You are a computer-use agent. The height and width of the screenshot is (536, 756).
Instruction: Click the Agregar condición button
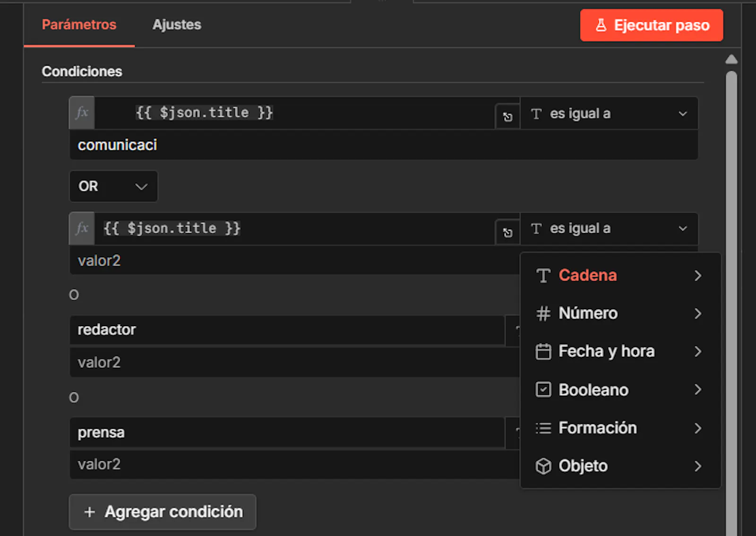[x=163, y=512]
